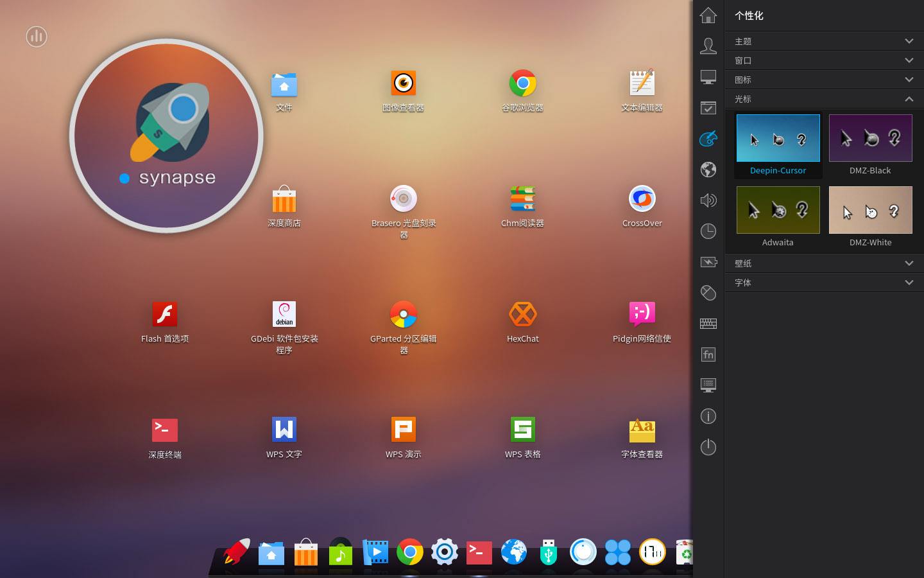Open the Sound settings speaker icon

click(708, 200)
